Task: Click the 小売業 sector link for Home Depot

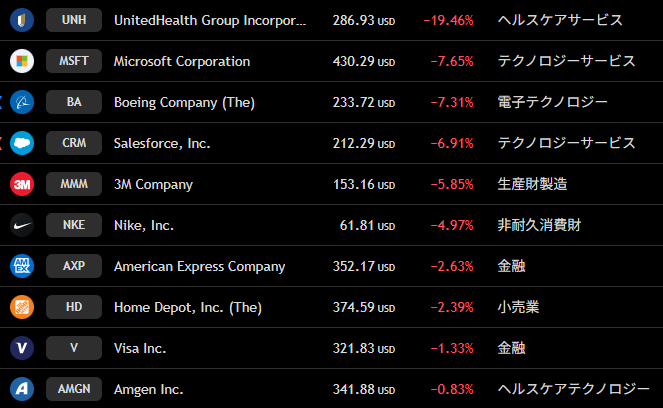Action: tap(519, 307)
